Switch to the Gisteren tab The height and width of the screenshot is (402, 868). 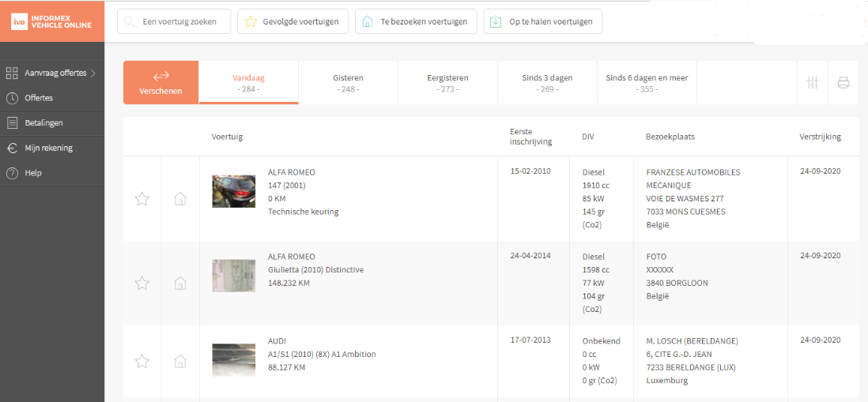(x=348, y=82)
